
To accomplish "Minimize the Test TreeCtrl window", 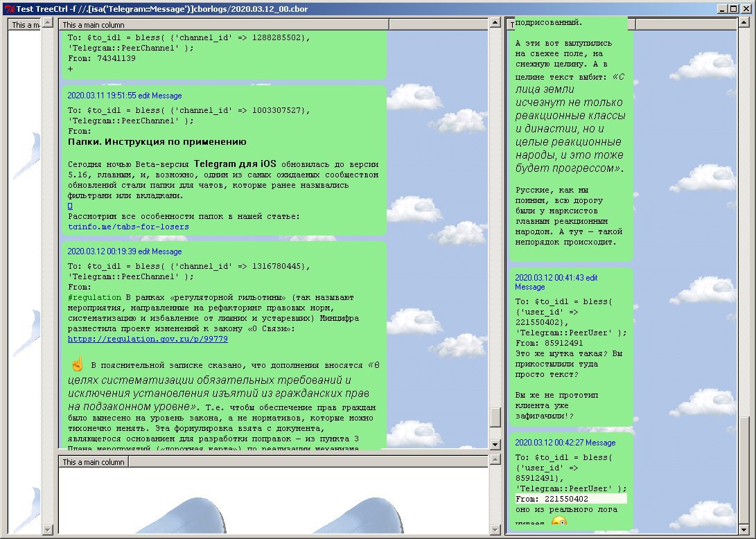I will (x=722, y=9).
